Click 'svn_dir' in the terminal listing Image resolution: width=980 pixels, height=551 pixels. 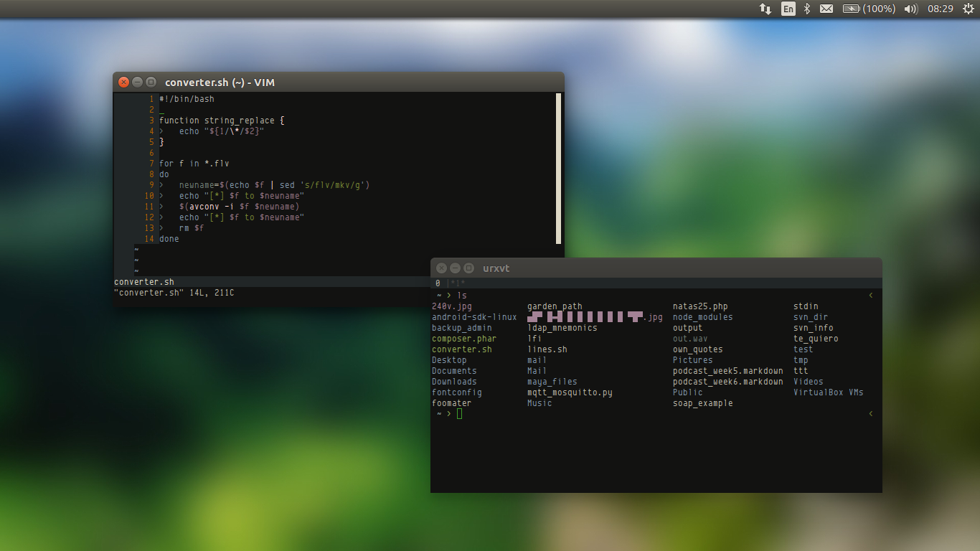pyautogui.click(x=811, y=317)
